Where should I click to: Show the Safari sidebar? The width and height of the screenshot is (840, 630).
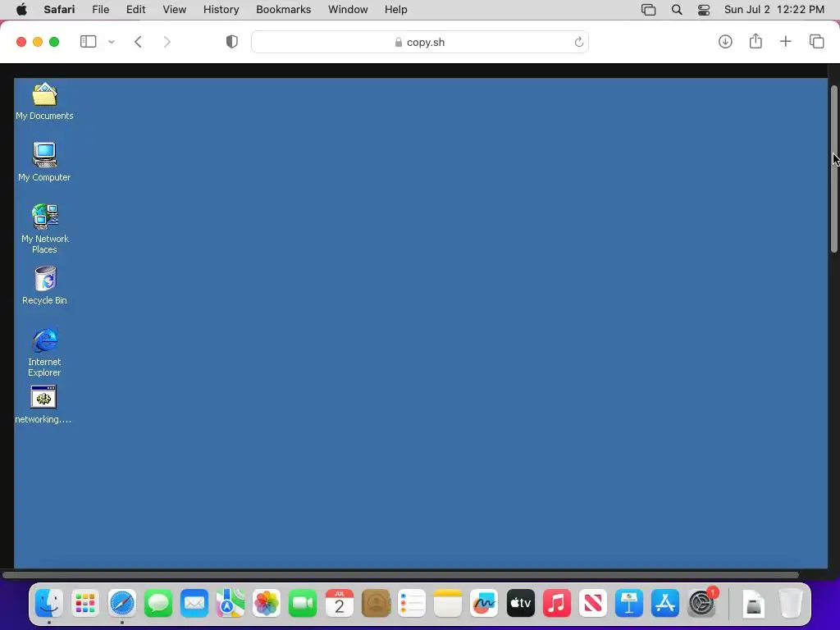pyautogui.click(x=88, y=42)
